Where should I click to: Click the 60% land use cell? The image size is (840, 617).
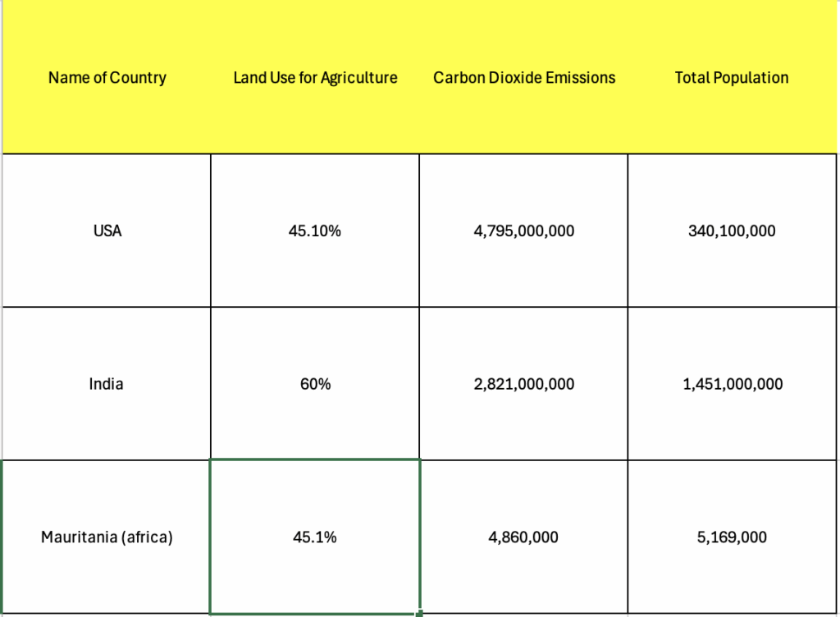pos(315,383)
